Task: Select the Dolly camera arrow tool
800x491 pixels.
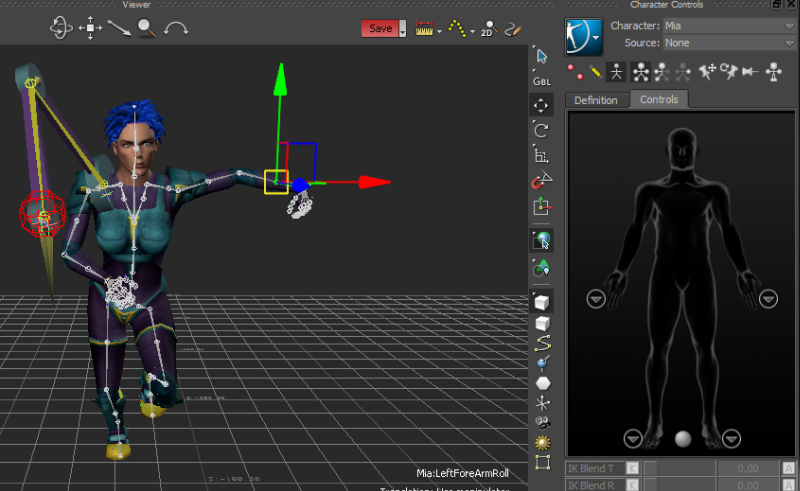Action: click(x=119, y=28)
